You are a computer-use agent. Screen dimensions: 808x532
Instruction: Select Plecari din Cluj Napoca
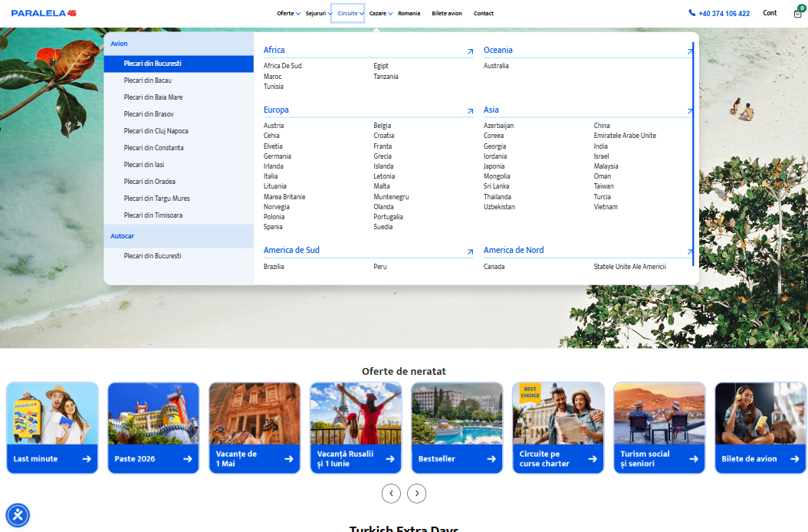tap(156, 131)
